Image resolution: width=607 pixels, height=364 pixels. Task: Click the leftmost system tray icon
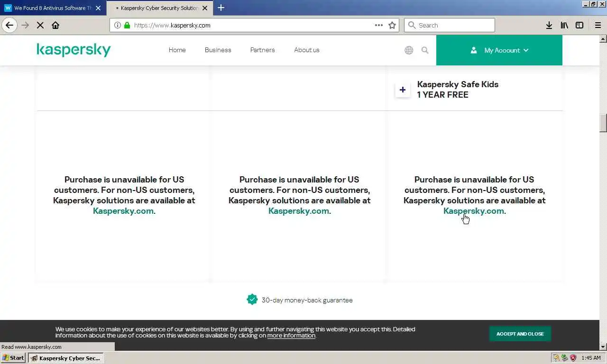point(557,358)
